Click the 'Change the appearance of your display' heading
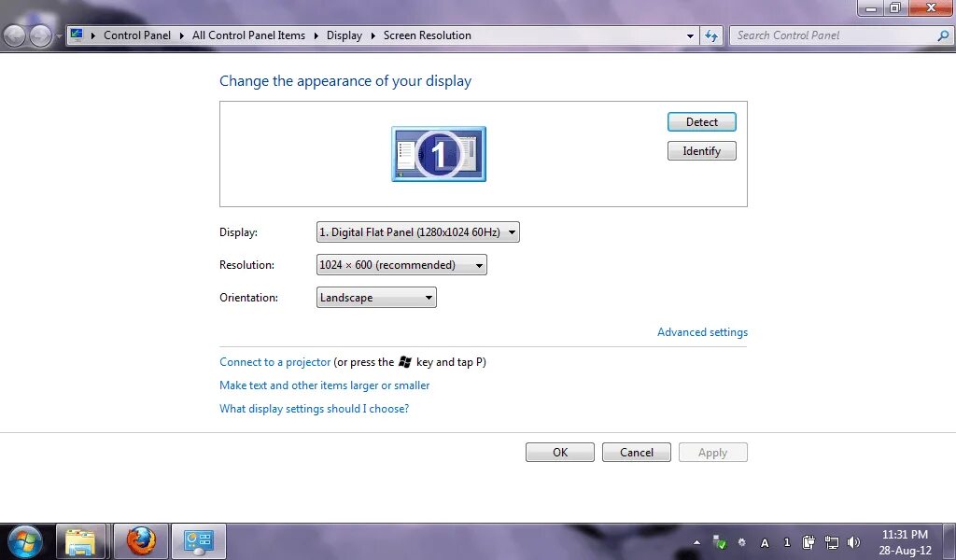The height and width of the screenshot is (560, 956). point(345,81)
